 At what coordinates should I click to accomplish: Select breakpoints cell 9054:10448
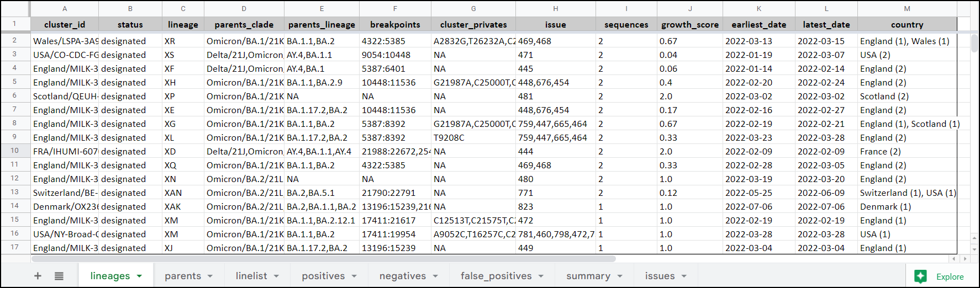click(x=395, y=55)
